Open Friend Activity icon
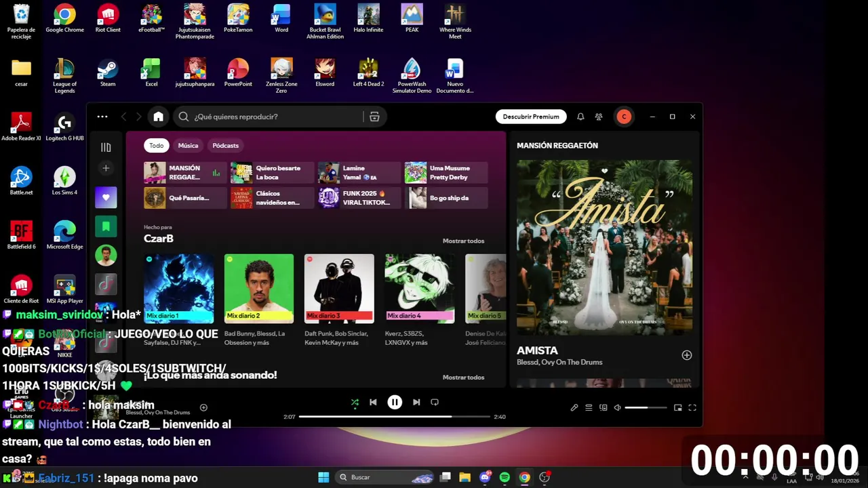This screenshot has width=868, height=488. click(599, 117)
